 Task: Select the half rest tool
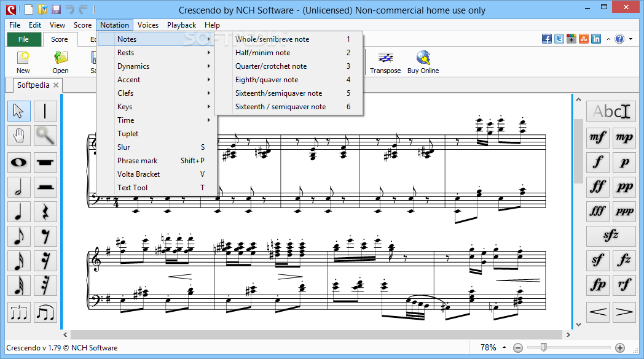[45, 187]
